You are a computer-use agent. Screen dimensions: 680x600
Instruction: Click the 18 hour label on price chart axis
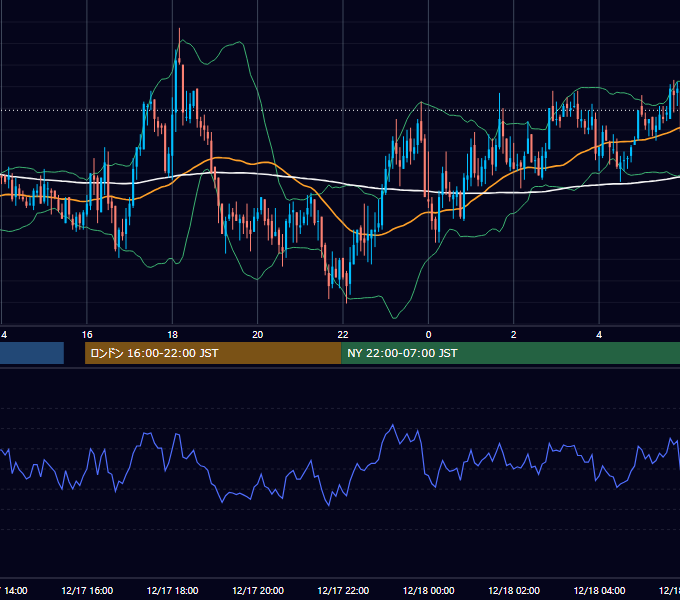click(x=173, y=335)
